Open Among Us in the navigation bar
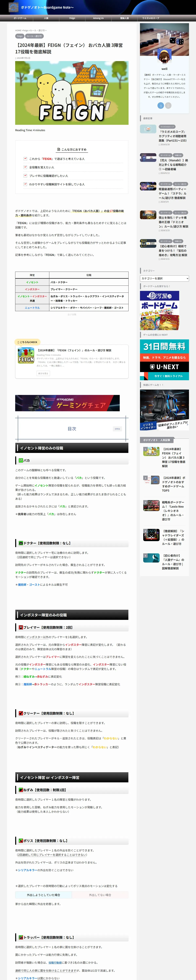This screenshot has width=196, height=980. pyautogui.click(x=98, y=18)
